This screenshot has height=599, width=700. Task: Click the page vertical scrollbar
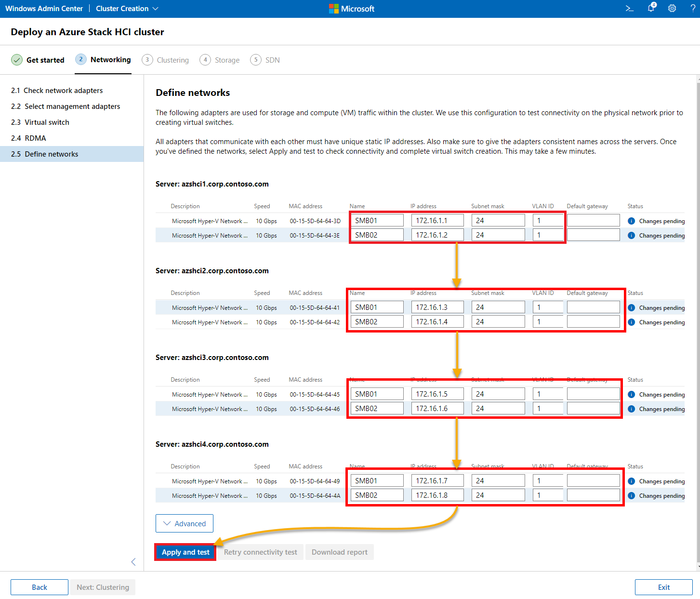click(698, 323)
